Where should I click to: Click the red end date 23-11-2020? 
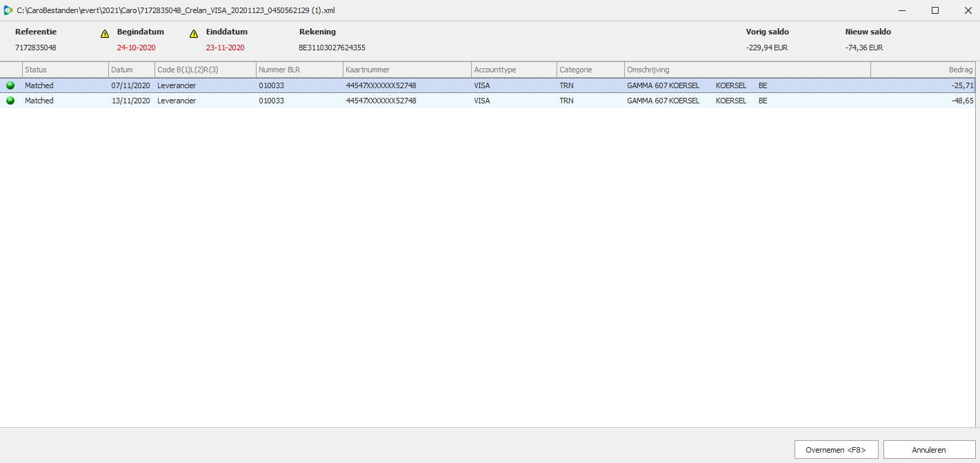click(225, 48)
